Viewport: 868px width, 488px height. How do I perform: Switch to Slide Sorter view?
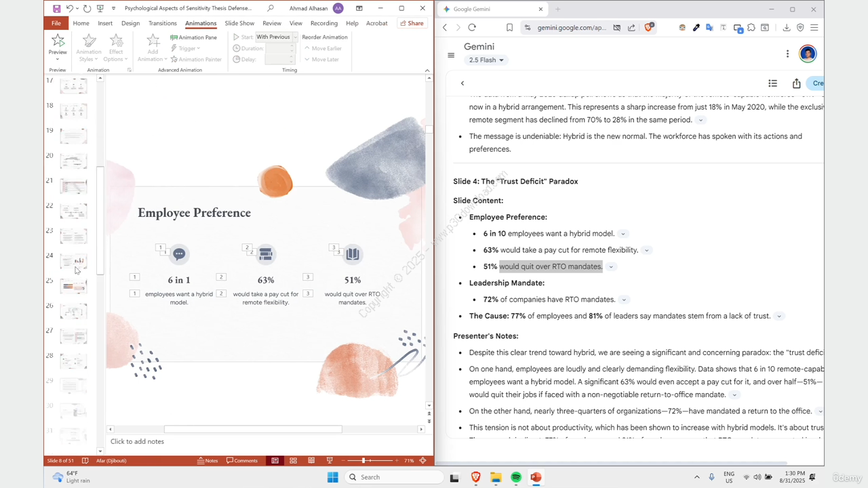pos(293,461)
